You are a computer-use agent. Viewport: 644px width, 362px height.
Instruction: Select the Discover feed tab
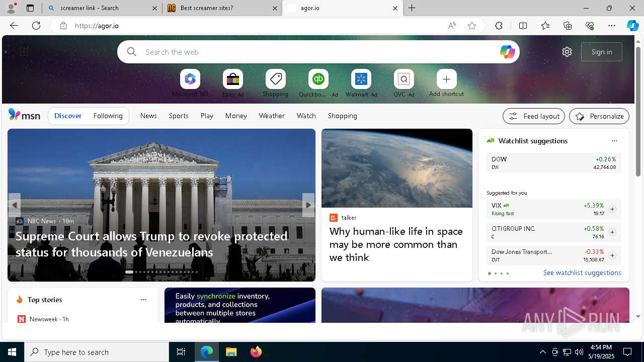68,116
